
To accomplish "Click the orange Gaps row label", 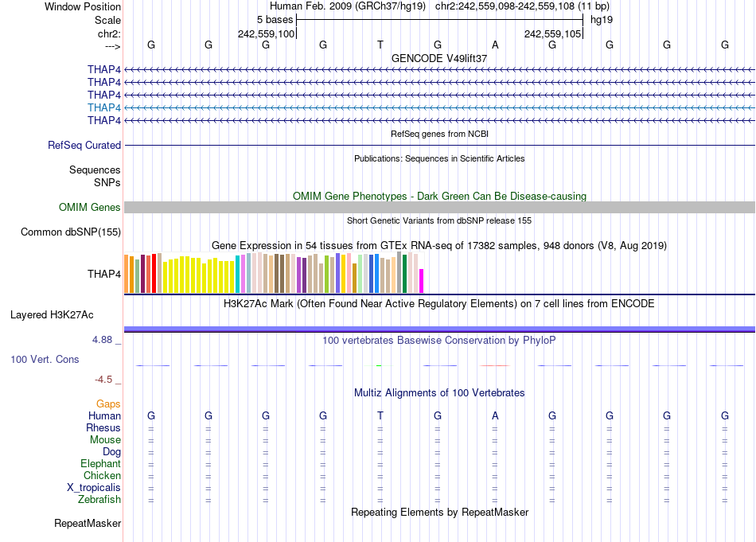I will point(108,404).
